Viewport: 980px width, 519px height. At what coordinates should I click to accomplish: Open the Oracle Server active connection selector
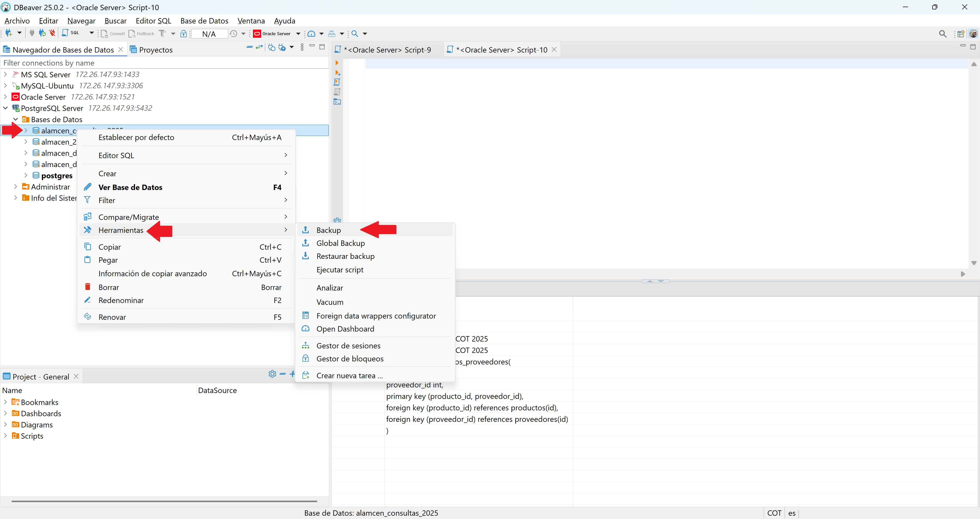(x=276, y=34)
